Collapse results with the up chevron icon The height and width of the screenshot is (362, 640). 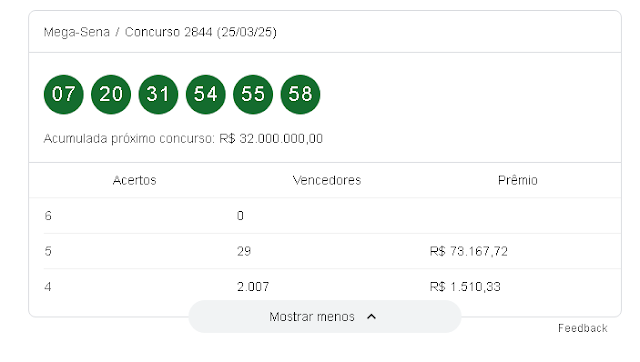(371, 317)
